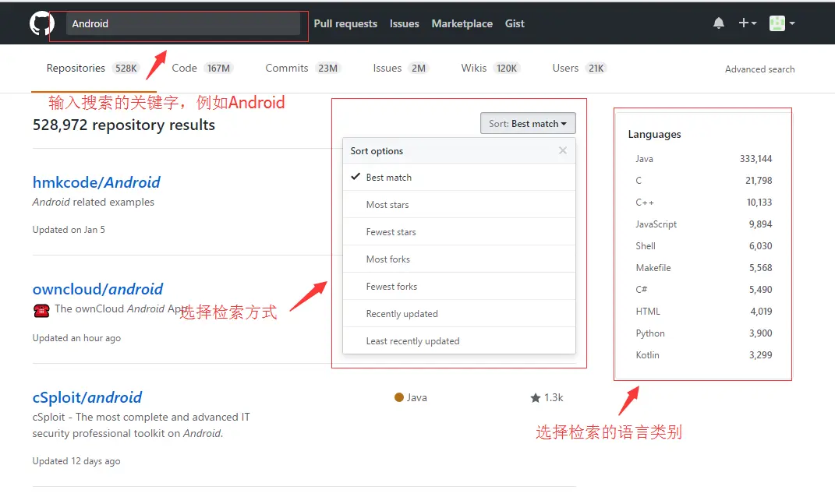Close the Sort options panel

(562, 150)
